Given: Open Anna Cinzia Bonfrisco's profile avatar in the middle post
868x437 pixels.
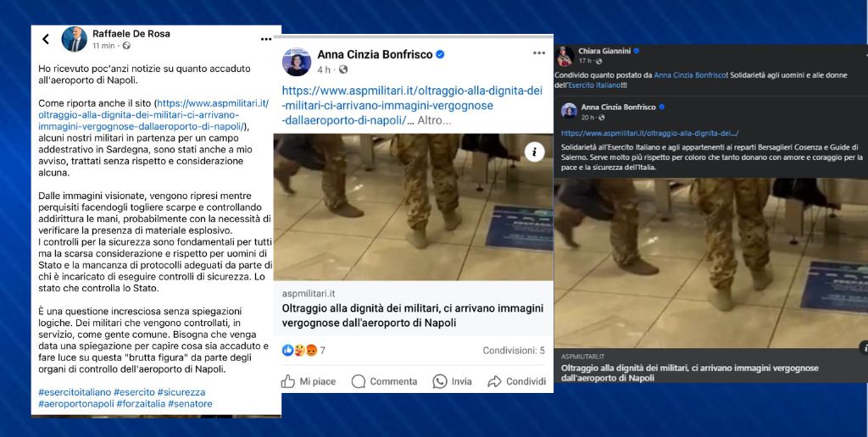Looking at the screenshot, I should pos(297,62).
